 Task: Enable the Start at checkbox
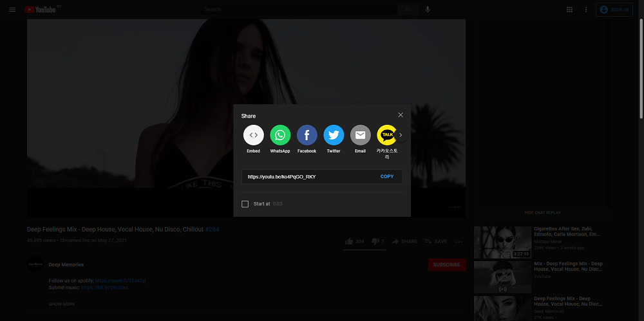point(245,204)
